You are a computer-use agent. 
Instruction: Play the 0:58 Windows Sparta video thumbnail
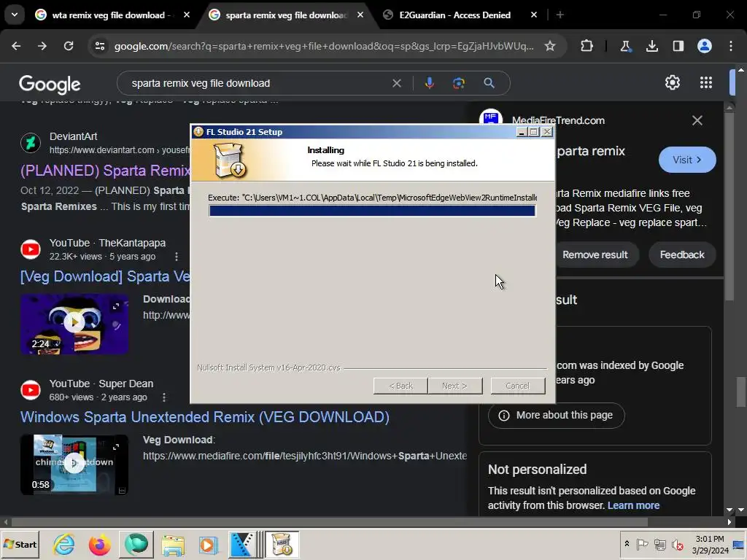74,464
